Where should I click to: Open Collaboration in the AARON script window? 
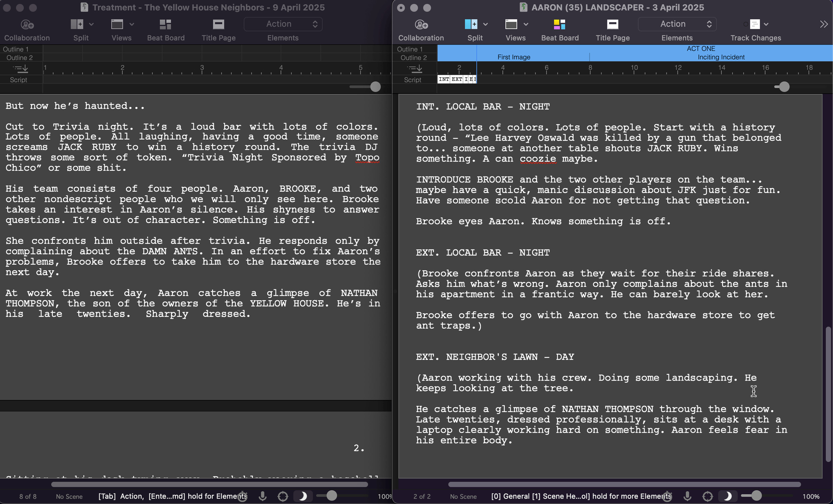pyautogui.click(x=421, y=25)
